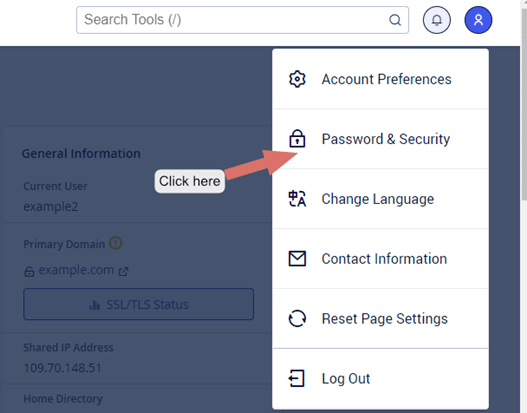Click the circular arrows Reset Page icon

click(x=297, y=318)
